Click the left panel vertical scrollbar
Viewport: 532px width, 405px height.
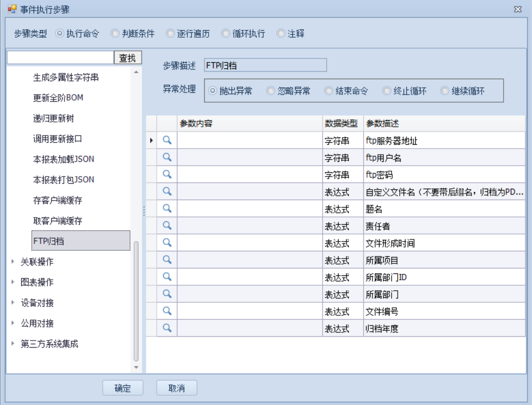(136, 301)
